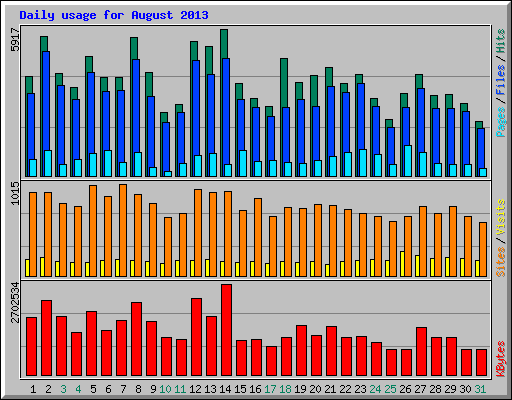
Task: Click green weekend day label 17
Action: (x=270, y=389)
